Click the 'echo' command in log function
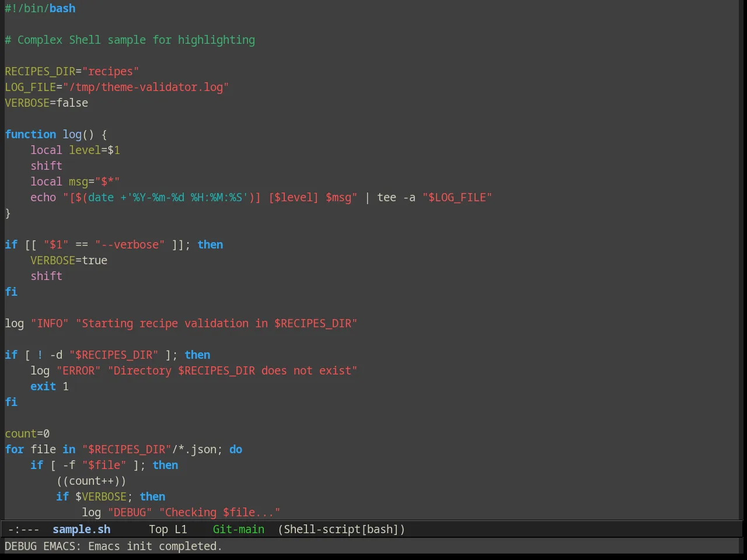 point(43,197)
